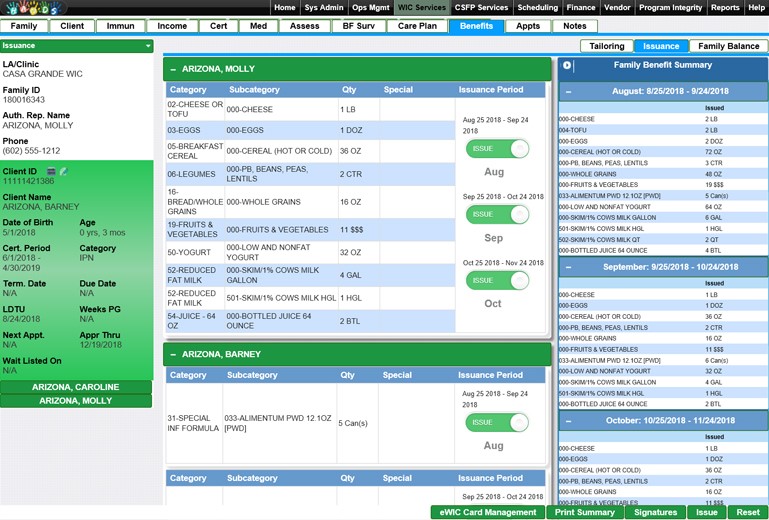Toggle Molly's October ISSUE switch
The width and height of the screenshot is (769, 520).
[497, 281]
